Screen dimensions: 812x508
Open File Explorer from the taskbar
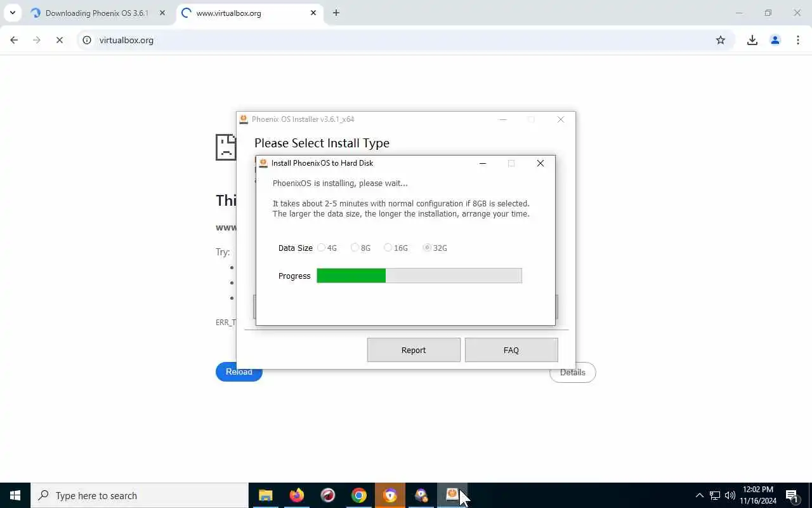(266, 495)
